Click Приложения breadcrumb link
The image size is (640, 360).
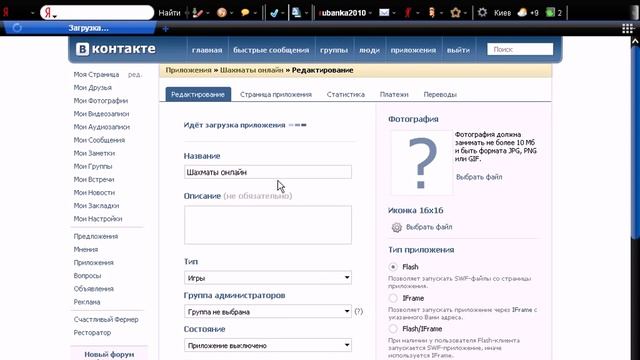pyautogui.click(x=188, y=70)
